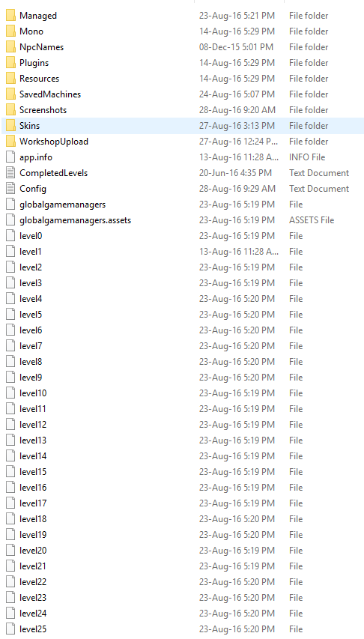Click the level1 file dated 13-Aug-16

point(31,252)
